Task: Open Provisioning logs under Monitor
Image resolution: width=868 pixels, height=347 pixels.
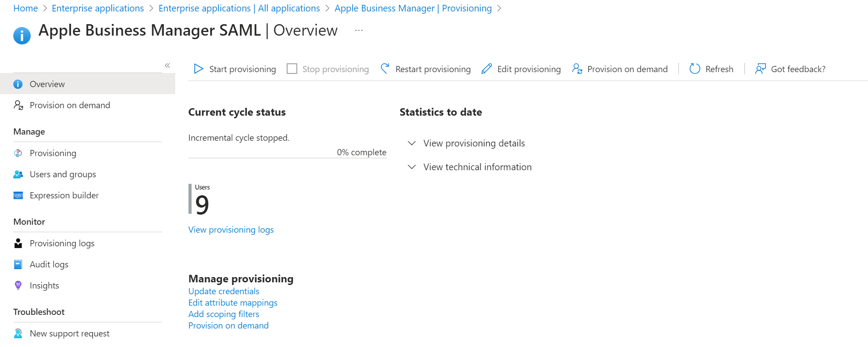Action: 62,244
